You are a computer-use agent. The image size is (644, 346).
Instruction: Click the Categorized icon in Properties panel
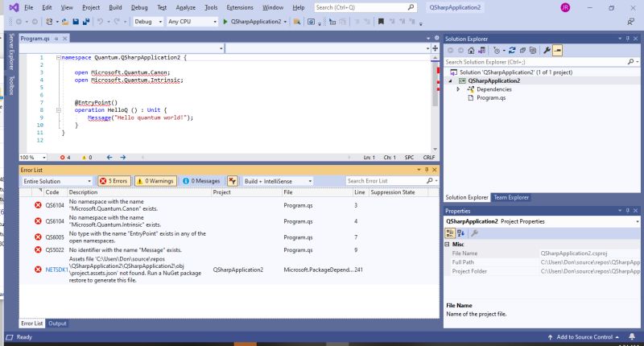[450, 233]
